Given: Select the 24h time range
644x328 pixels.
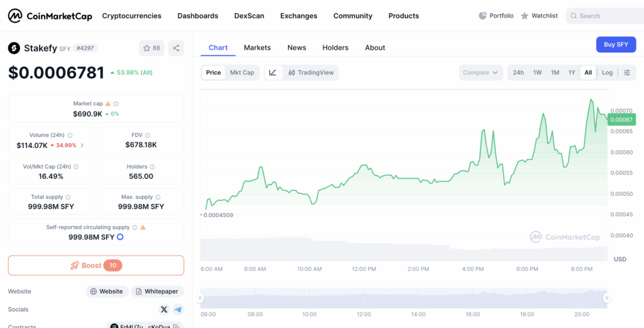Looking at the screenshot, I should 518,72.
